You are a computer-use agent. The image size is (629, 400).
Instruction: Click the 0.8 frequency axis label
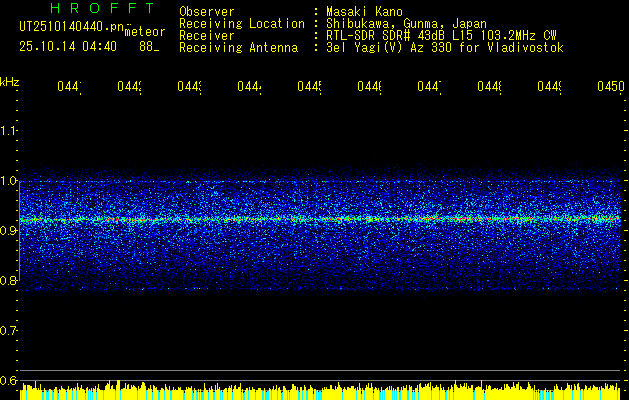pyautogui.click(x=9, y=280)
